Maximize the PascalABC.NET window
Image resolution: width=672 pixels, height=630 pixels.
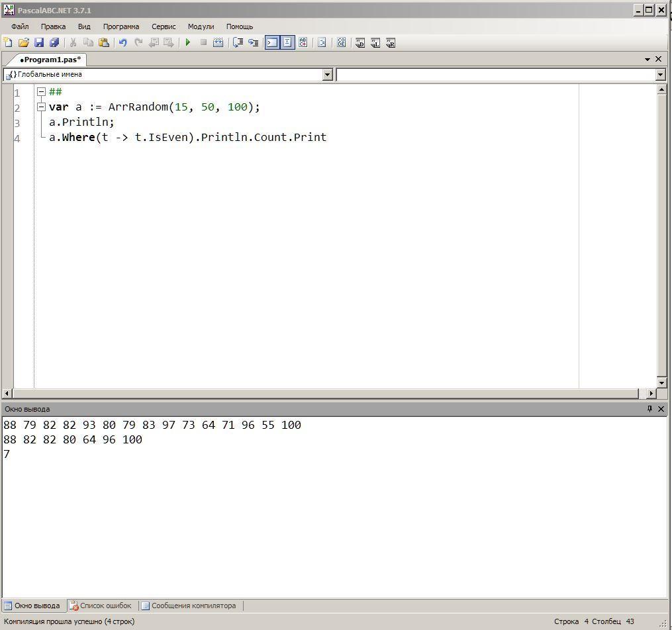pos(649,10)
